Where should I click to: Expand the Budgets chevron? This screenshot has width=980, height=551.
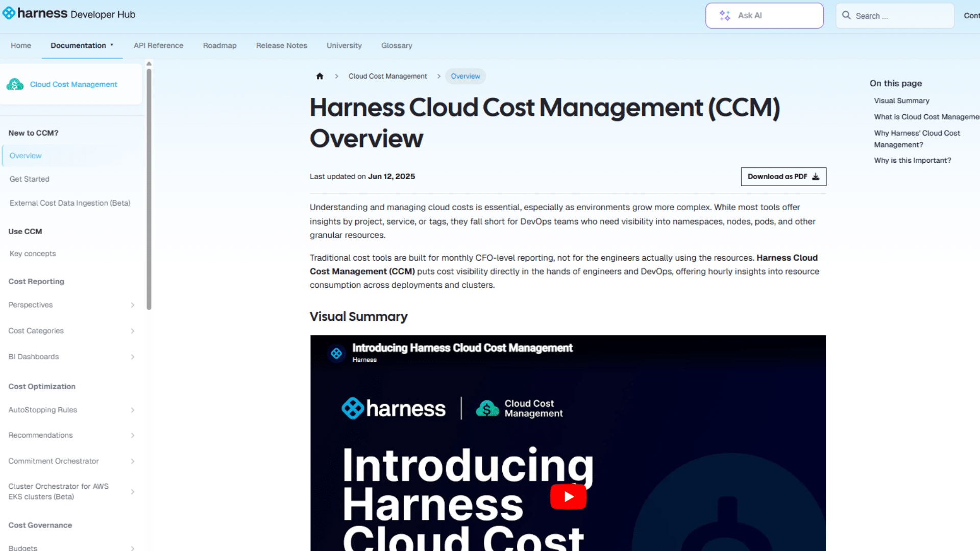coord(133,548)
